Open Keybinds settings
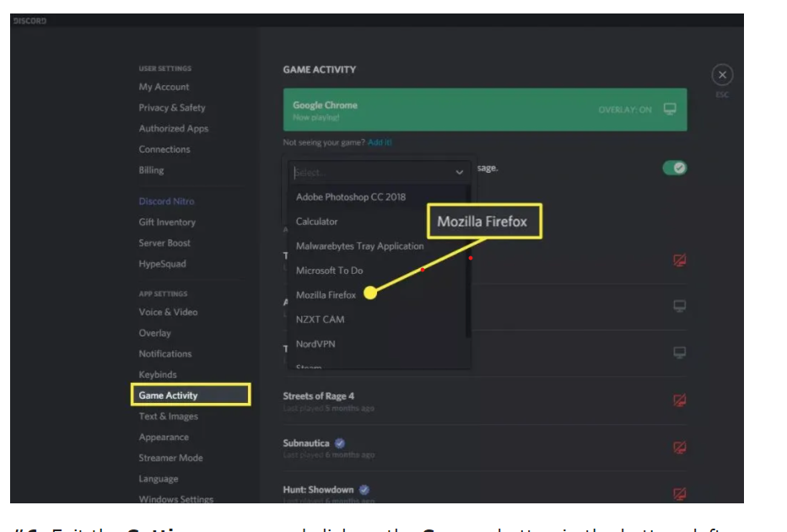Screen dimensions: 787x532 coord(158,375)
